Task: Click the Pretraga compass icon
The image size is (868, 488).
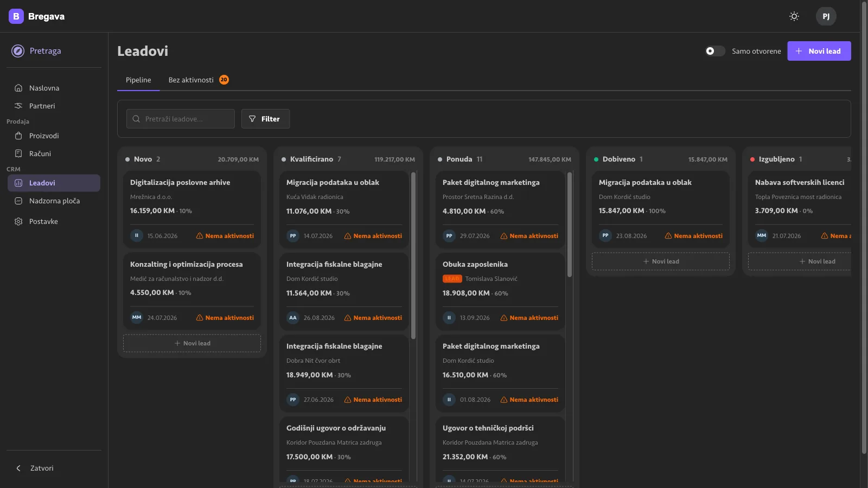Action: tap(18, 51)
